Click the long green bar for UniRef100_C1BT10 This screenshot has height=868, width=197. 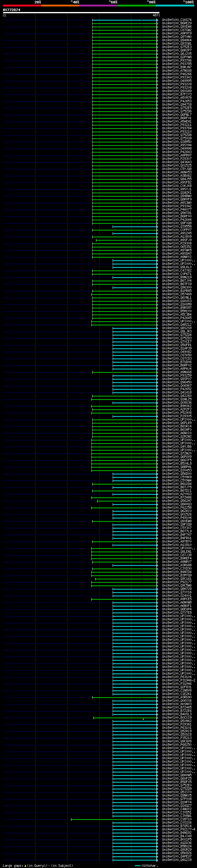point(115,819)
